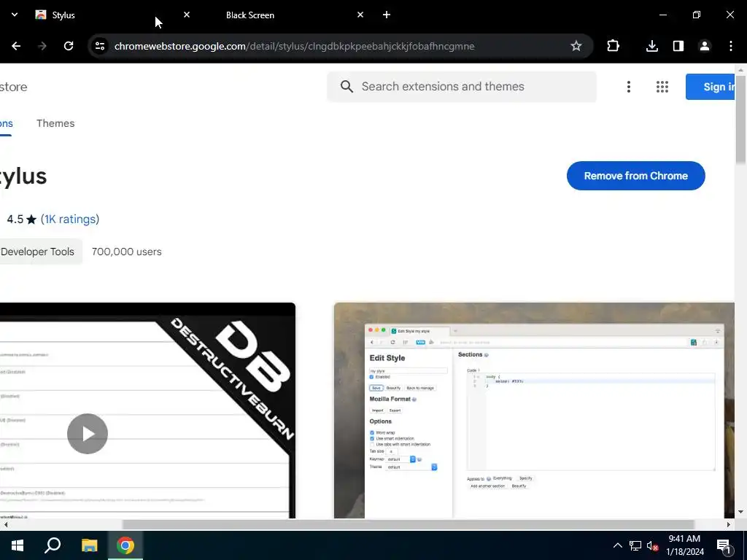Viewport: 747px width, 560px height.
Task: Click the 700,000 users text
Action: 127,252
